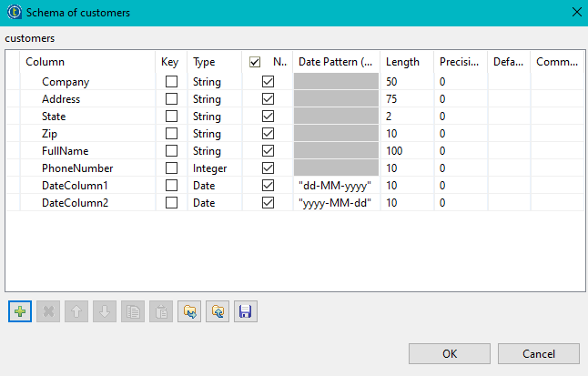This screenshot has width=588, height=376.
Task: Edit date pattern "yyyy-MM-dd" of DateColumn2
Action: 335,203
